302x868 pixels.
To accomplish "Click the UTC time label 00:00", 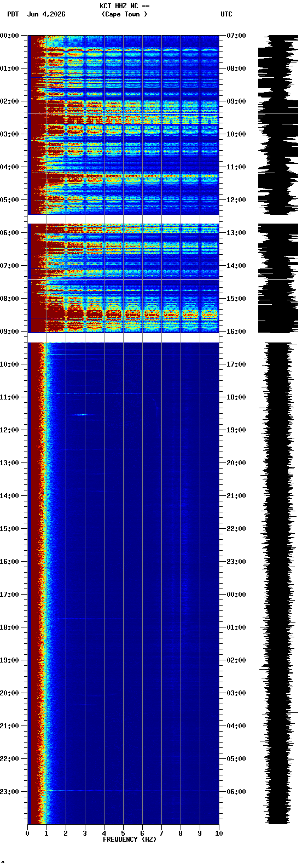I will (236, 595).
